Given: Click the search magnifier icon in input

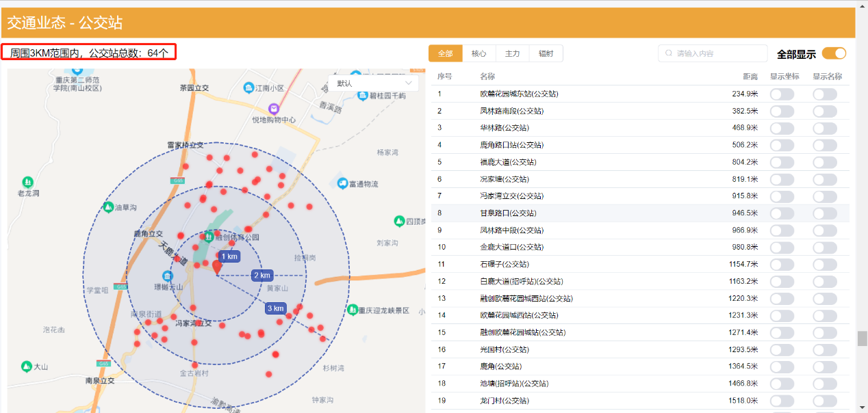Looking at the screenshot, I should (669, 53).
